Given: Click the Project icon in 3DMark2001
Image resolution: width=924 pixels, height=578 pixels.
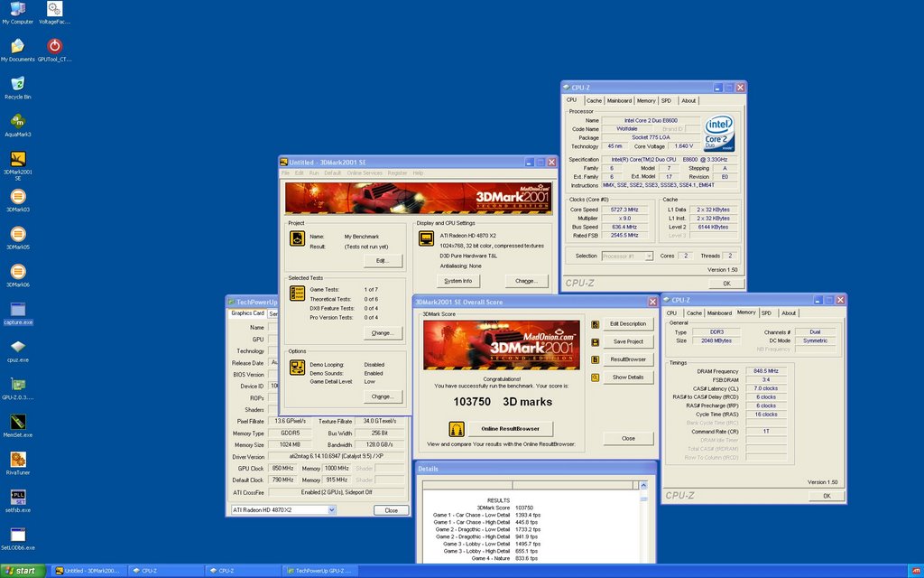Looking at the screenshot, I should tap(297, 238).
